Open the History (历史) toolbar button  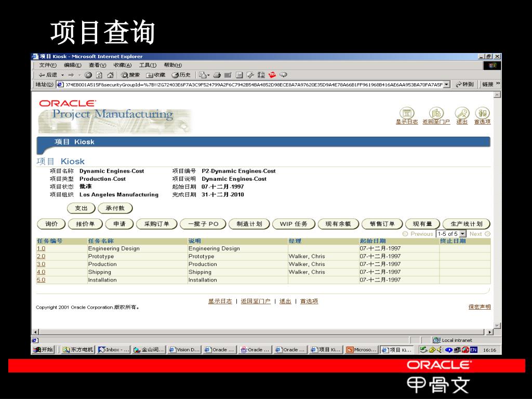point(181,75)
